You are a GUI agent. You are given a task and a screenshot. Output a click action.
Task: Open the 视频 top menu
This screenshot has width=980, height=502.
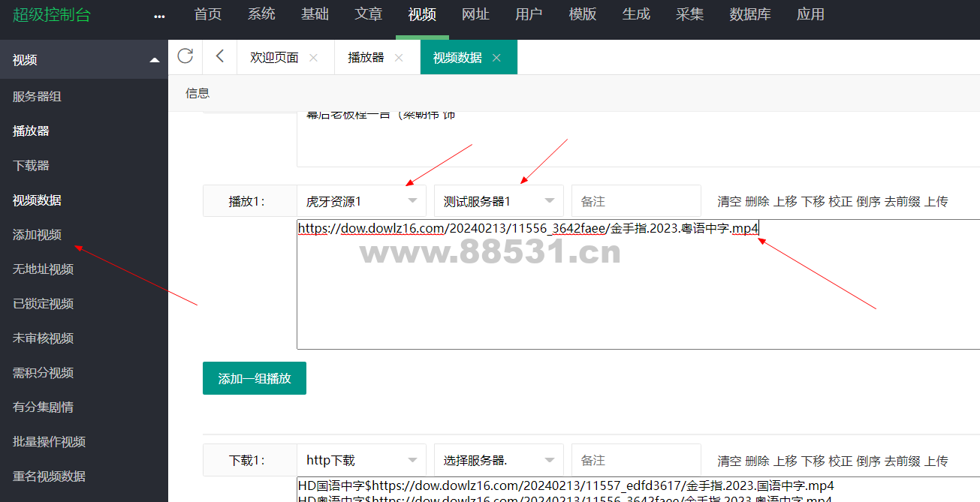click(x=422, y=14)
